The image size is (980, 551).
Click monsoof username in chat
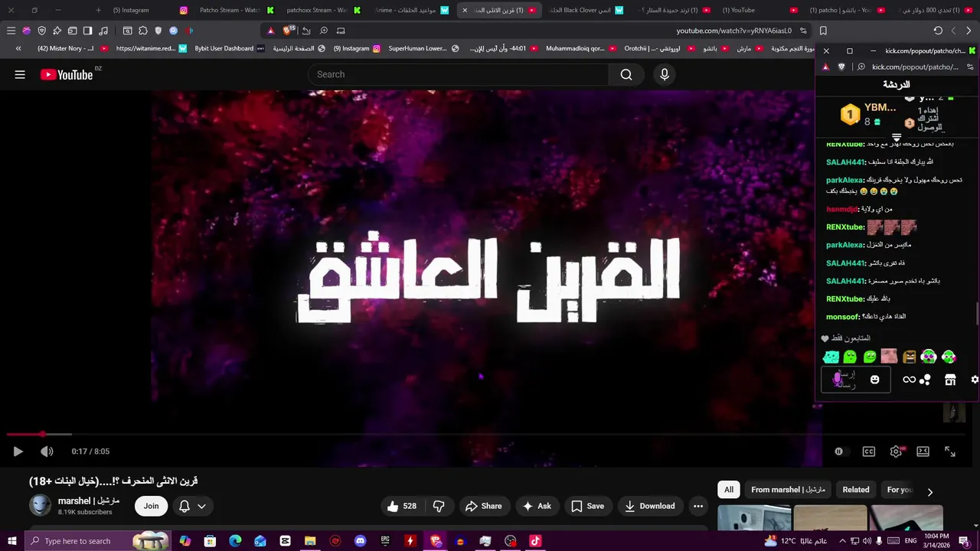click(x=842, y=317)
